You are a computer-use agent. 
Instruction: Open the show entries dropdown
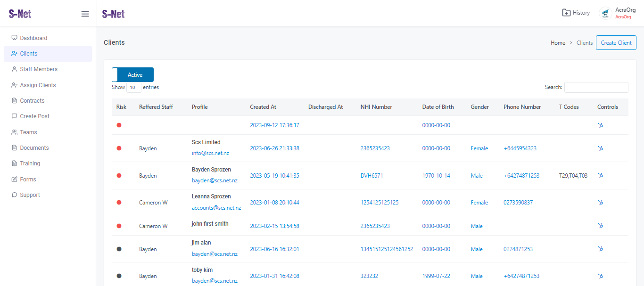click(x=133, y=88)
